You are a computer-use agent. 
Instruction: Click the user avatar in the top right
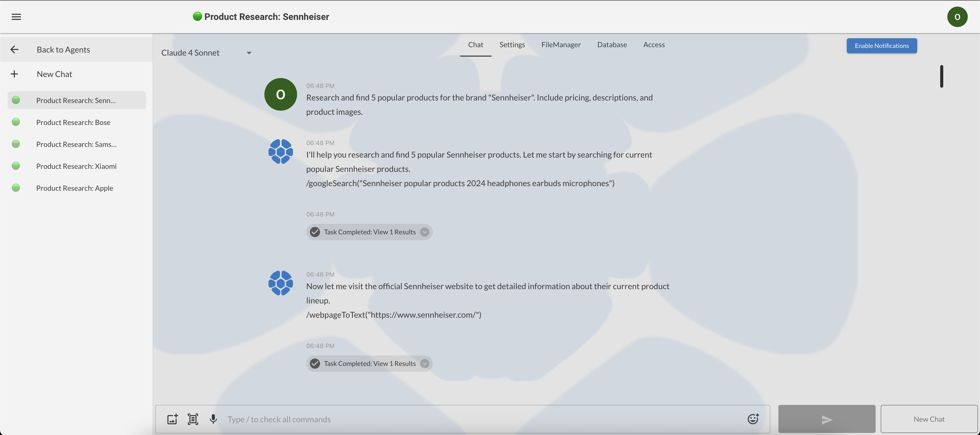click(x=957, y=17)
